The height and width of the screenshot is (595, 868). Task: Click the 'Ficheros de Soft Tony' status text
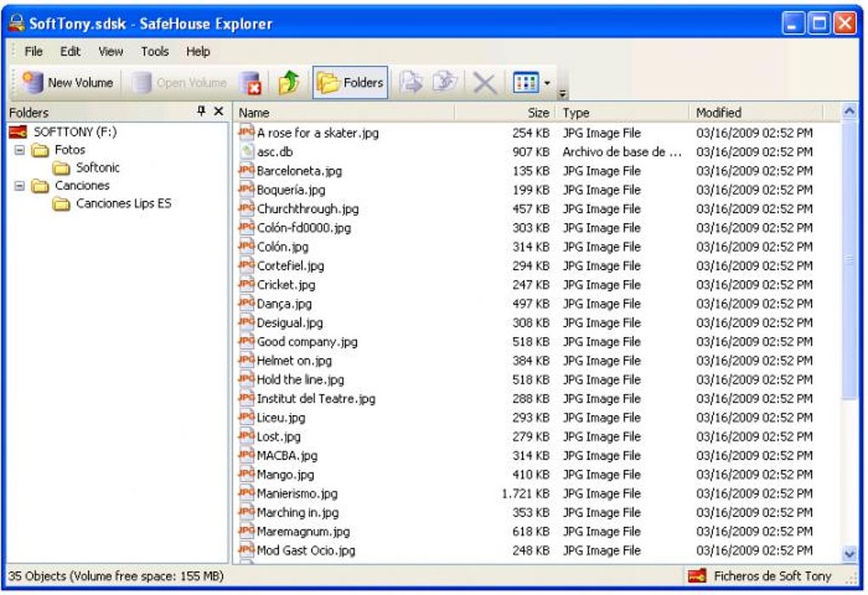772,576
